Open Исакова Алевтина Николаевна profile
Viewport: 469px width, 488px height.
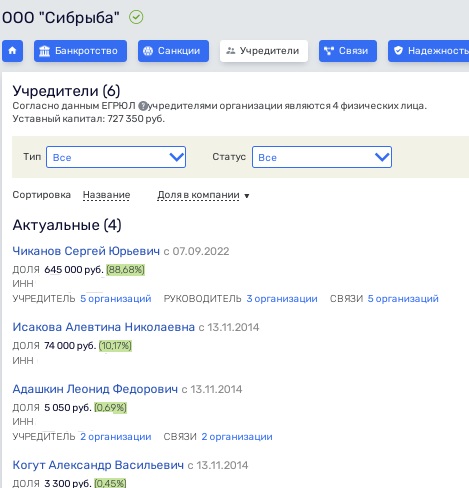tap(104, 327)
